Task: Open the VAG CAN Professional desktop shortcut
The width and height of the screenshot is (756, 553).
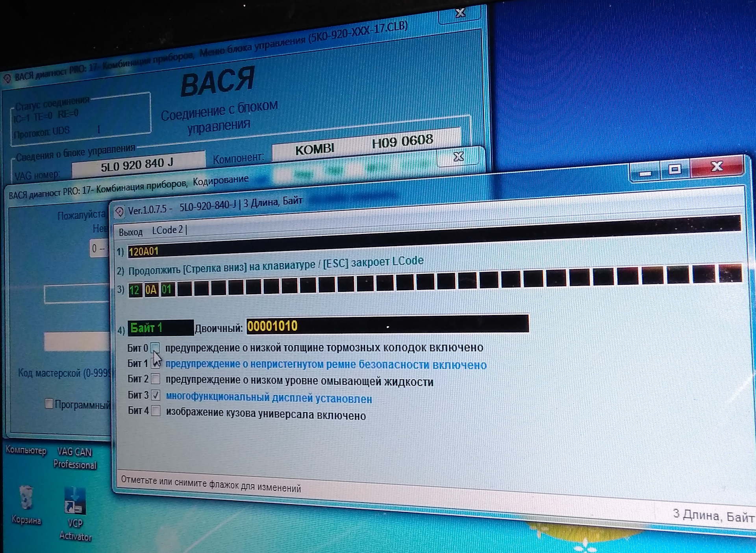Action: [x=75, y=458]
